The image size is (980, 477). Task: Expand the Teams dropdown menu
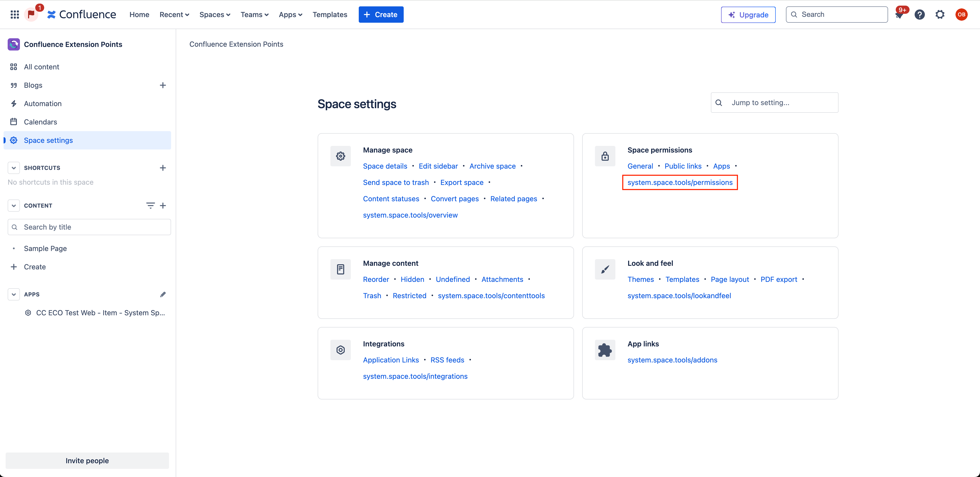click(255, 15)
